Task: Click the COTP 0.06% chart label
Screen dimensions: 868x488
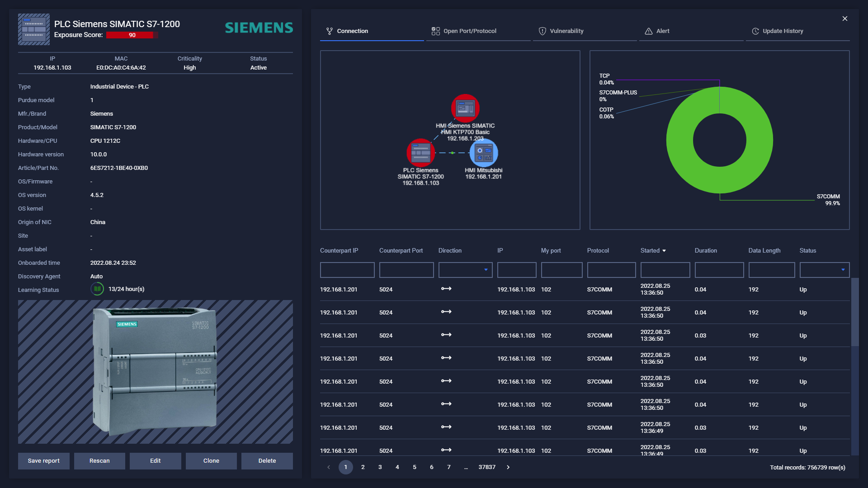Action: [607, 113]
